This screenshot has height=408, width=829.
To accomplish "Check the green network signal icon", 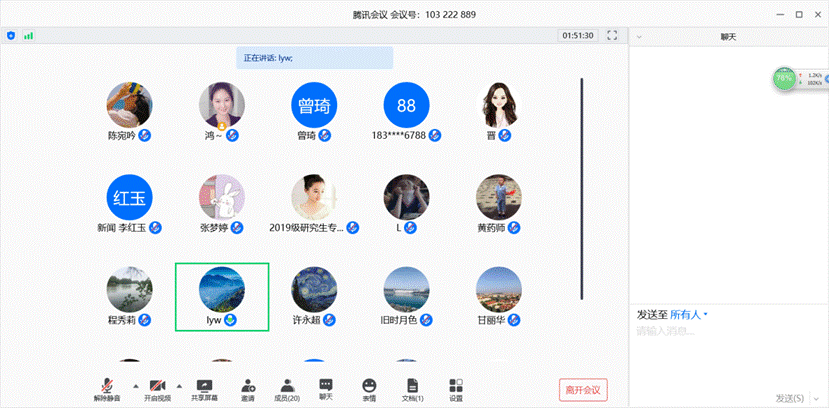I will point(29,35).
